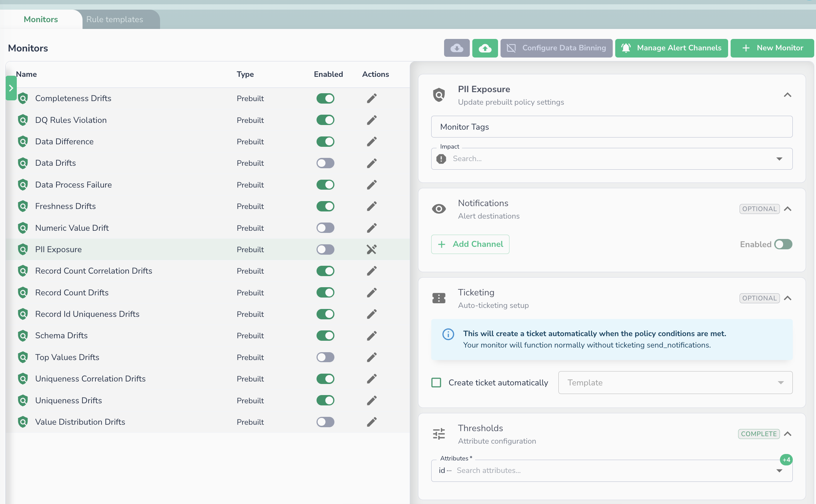Viewport: 816px width, 504px height.
Task: Click the Manage Alert Channels button
Action: [x=671, y=48]
